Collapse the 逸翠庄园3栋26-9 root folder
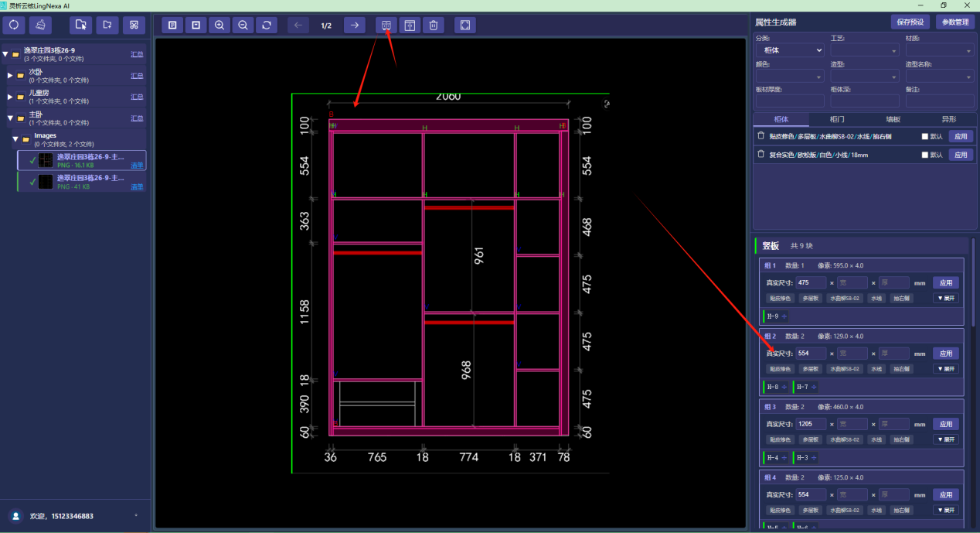980x533 pixels. point(5,54)
